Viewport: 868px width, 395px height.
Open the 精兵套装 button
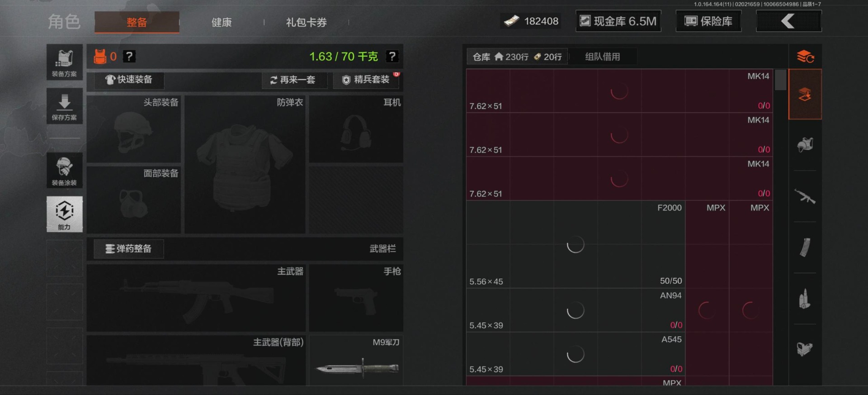pos(366,80)
